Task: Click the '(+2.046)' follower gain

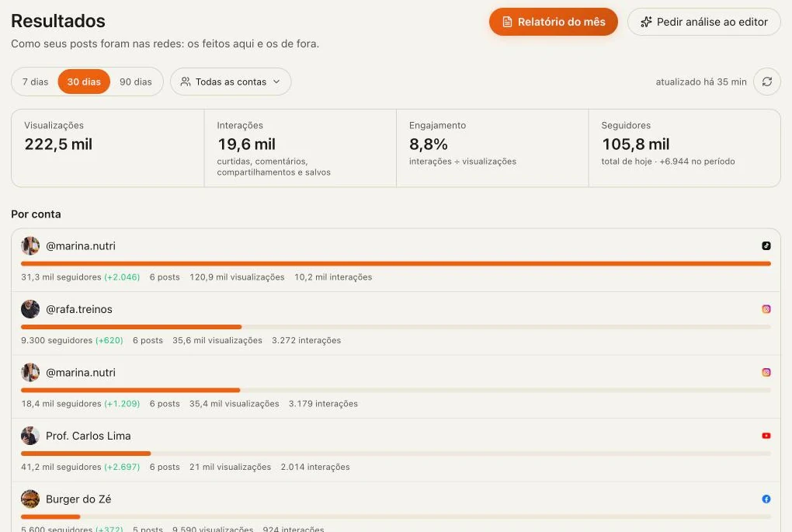Action: click(x=122, y=276)
